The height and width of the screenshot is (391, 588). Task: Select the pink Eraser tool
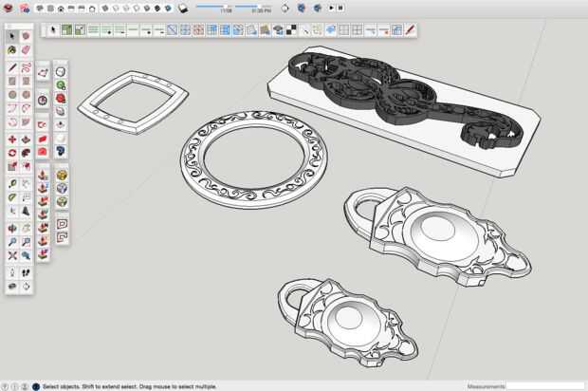(x=26, y=49)
